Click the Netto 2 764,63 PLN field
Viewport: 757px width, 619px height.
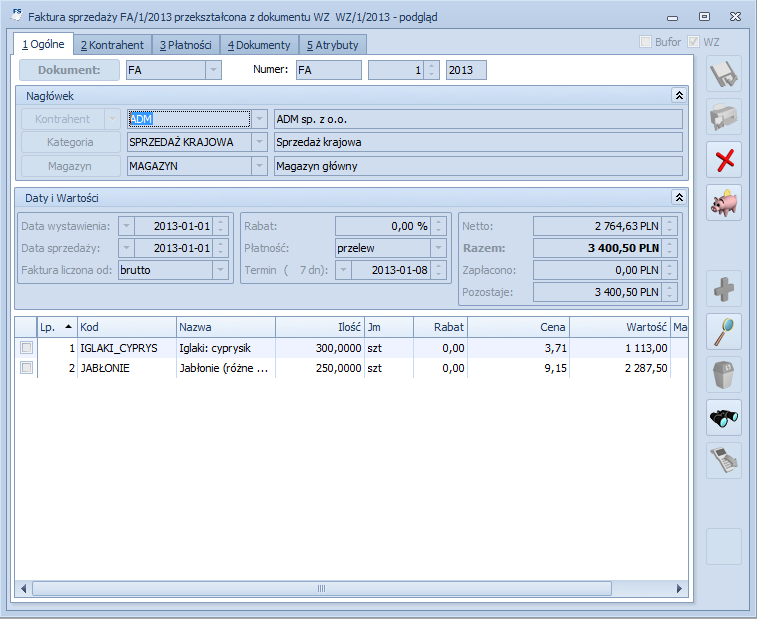(597, 226)
